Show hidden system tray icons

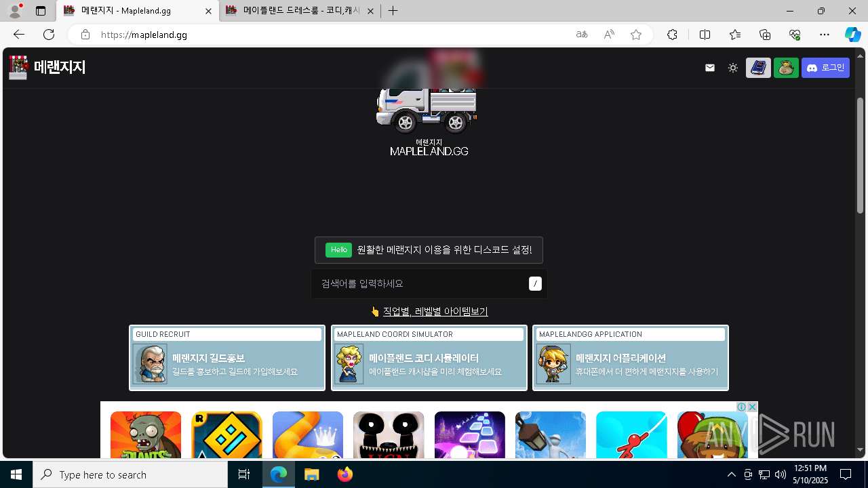pyautogui.click(x=731, y=474)
